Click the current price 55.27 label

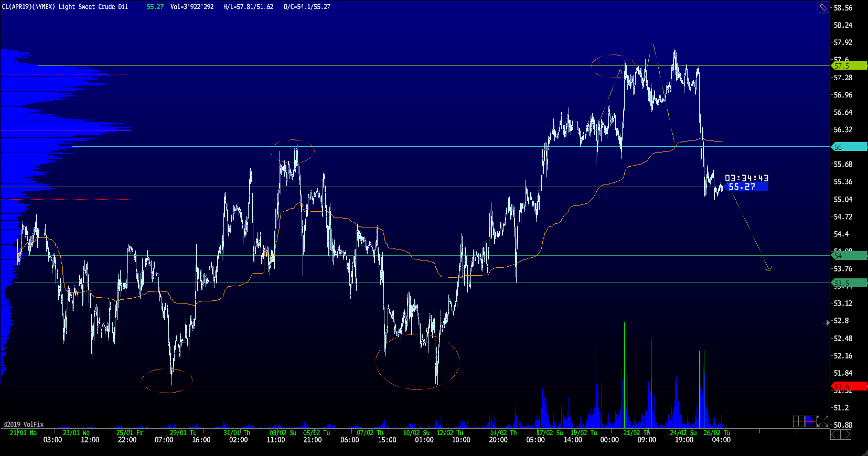point(745,187)
